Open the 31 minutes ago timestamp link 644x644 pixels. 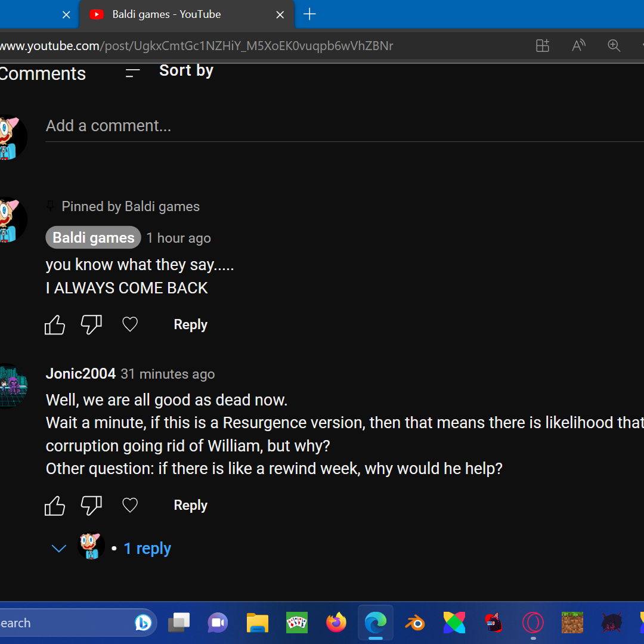pyautogui.click(x=168, y=374)
